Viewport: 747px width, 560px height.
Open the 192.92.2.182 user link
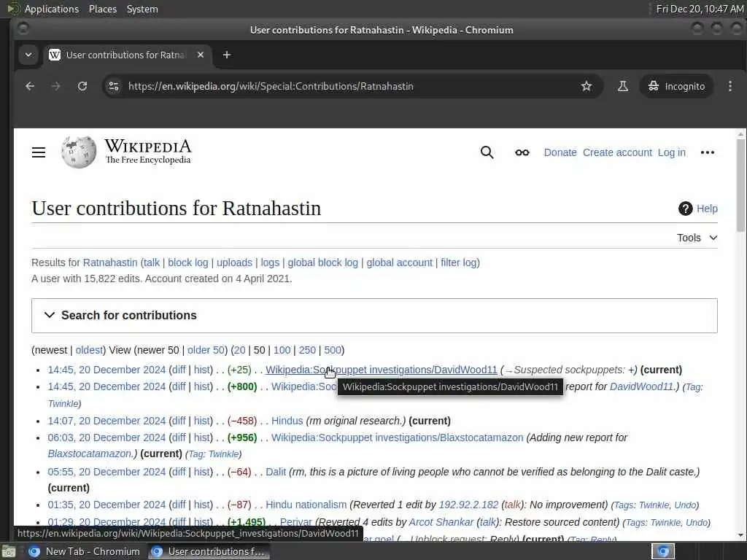coord(468,505)
